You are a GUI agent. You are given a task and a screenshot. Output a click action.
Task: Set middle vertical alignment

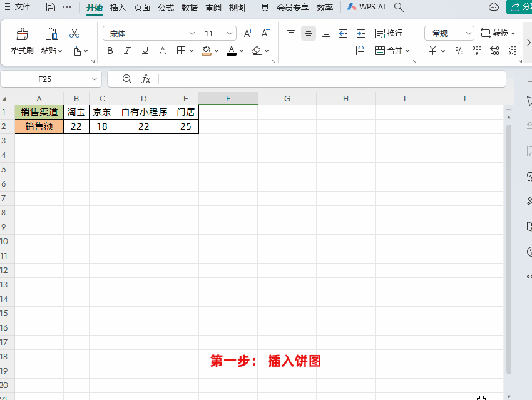[x=309, y=33]
